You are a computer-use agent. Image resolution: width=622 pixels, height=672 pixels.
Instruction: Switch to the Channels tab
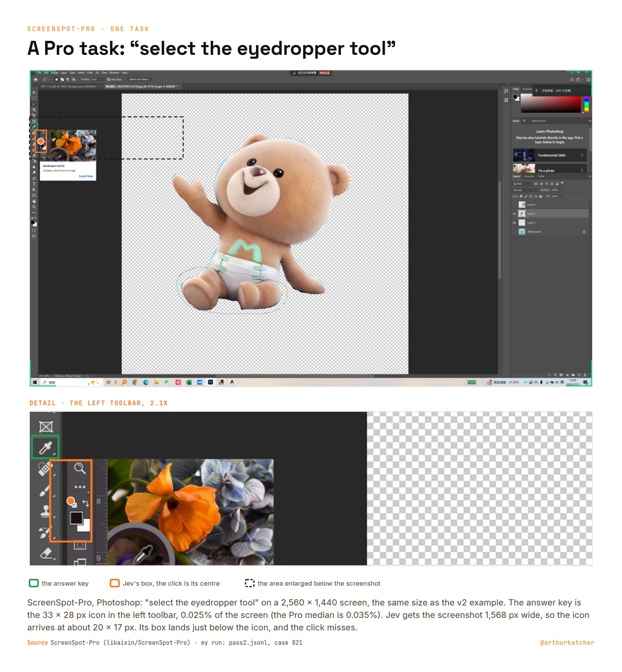coord(529,177)
